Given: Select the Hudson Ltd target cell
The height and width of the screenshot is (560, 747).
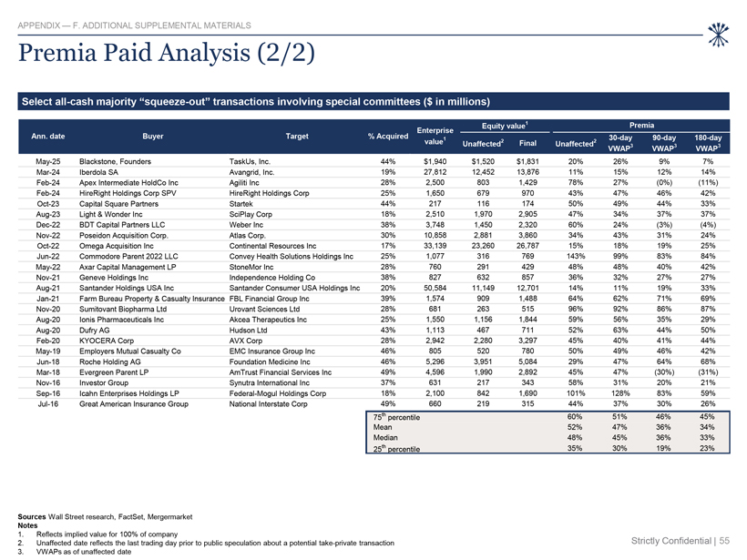Looking at the screenshot, I should tap(248, 330).
